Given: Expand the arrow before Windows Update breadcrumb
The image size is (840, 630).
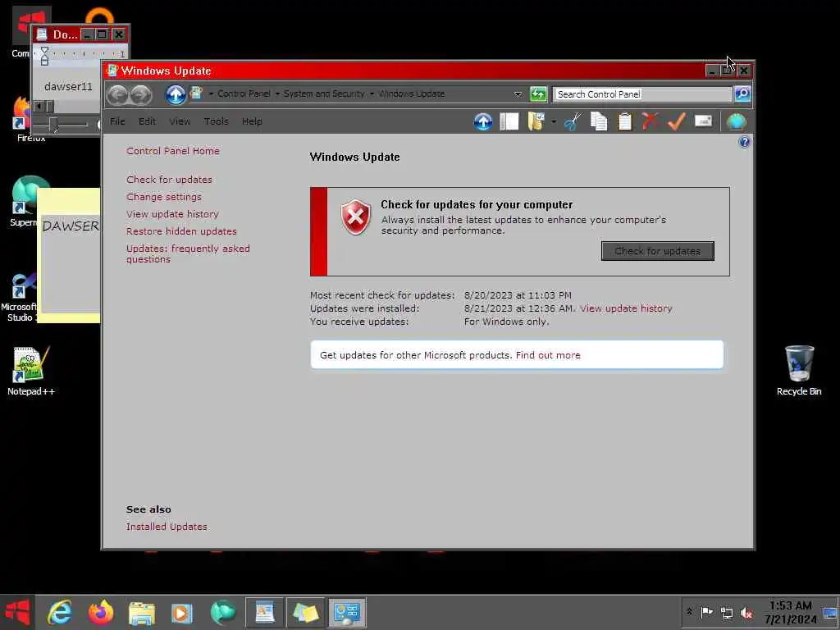Looking at the screenshot, I should tap(372, 94).
